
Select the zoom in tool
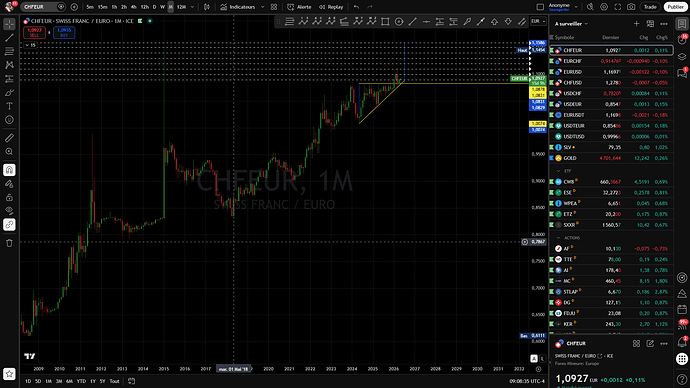coord(9,151)
